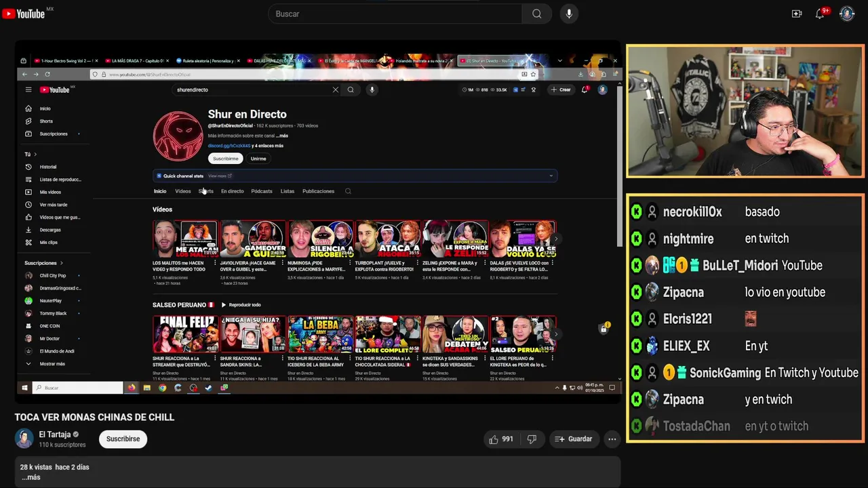The width and height of the screenshot is (868, 488).
Task: Click the inner Crear button
Action: pos(561,89)
